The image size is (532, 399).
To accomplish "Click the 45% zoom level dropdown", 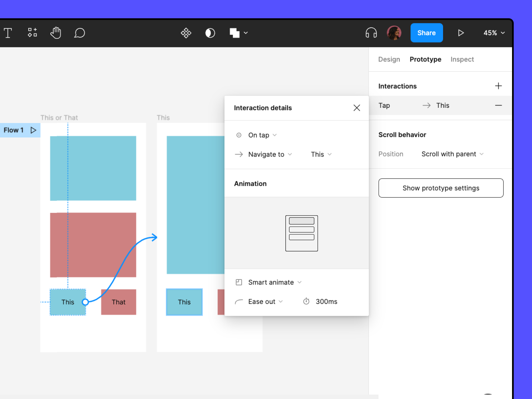I will click(494, 33).
